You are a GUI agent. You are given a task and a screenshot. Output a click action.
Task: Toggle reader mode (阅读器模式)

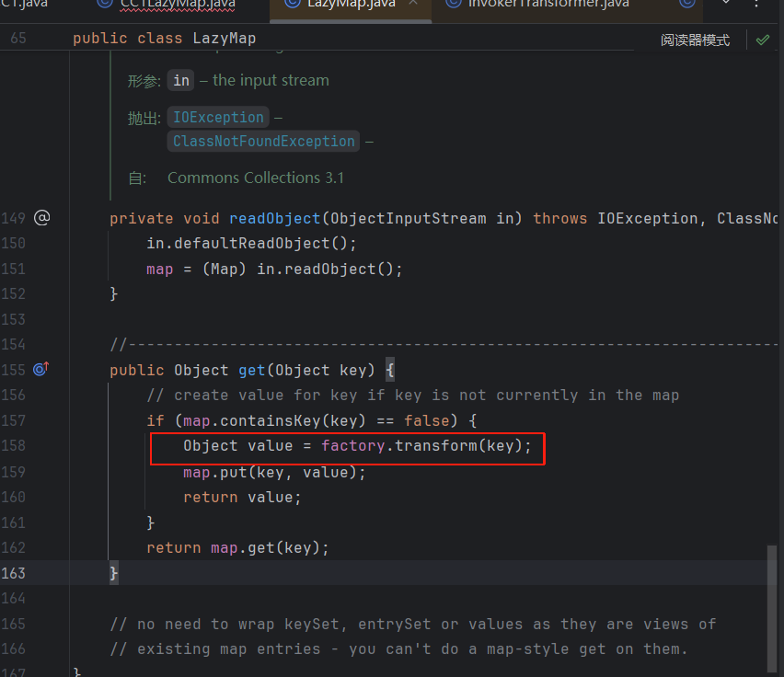(x=695, y=40)
